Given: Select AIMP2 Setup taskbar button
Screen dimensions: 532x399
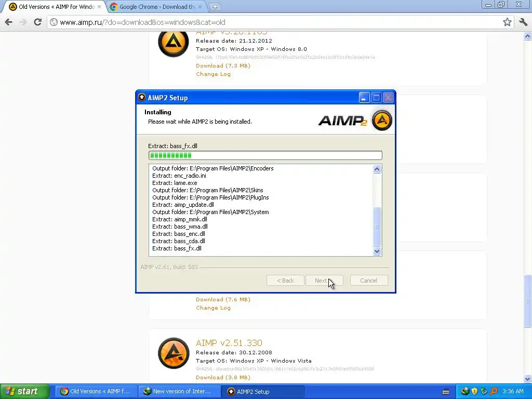Looking at the screenshot, I should tap(263, 392).
